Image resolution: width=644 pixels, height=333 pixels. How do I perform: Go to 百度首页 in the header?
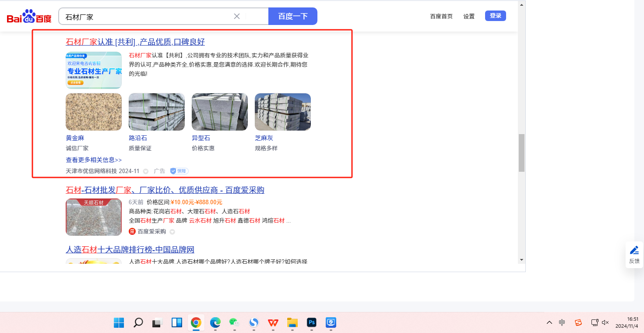tap(441, 16)
